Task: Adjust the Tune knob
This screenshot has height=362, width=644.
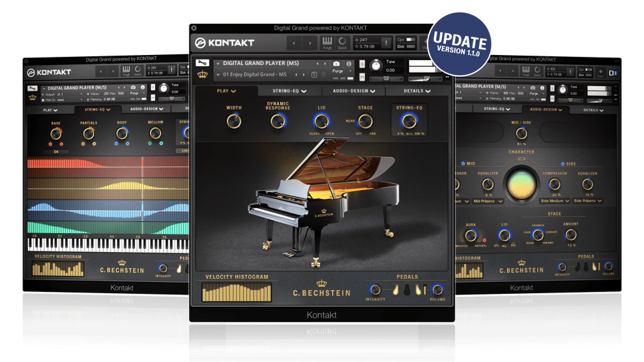Action: (376, 66)
